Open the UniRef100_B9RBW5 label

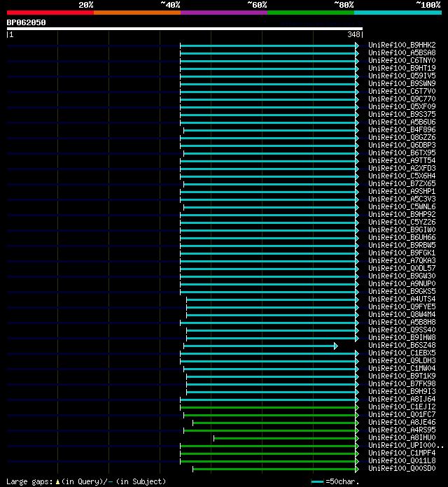point(402,246)
